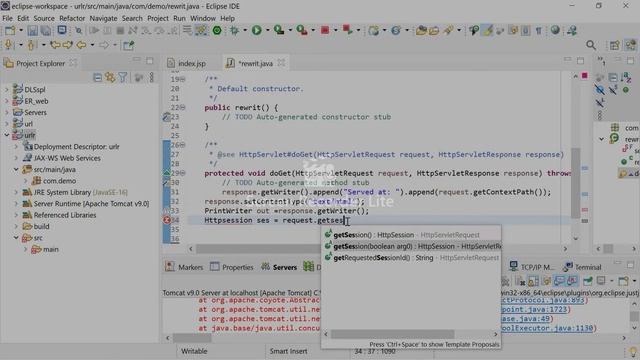The image size is (640, 360).
Task: Select the Java EE perspective icon
Action: (x=630, y=45)
